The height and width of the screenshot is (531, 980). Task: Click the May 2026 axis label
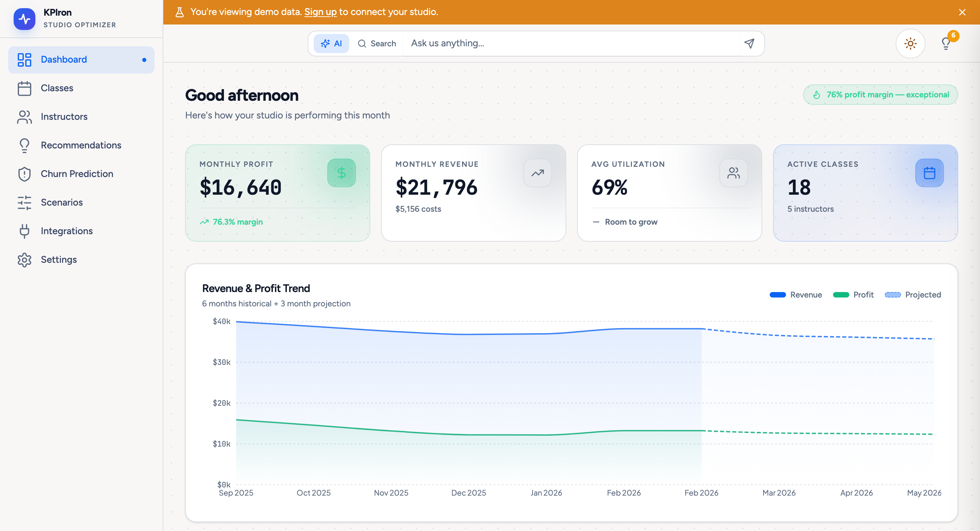pyautogui.click(x=924, y=493)
